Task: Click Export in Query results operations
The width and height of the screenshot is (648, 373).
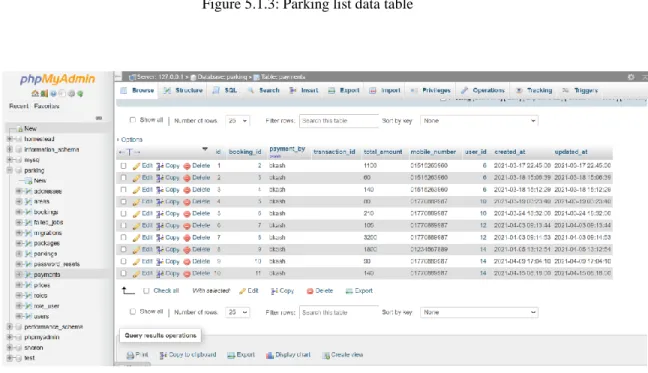Action: pos(241,355)
